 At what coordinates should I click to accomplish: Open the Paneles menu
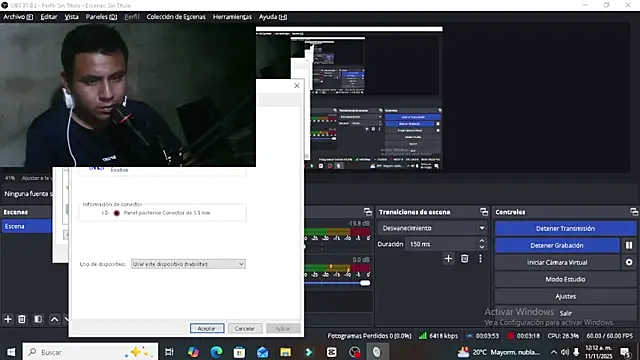coord(101,17)
